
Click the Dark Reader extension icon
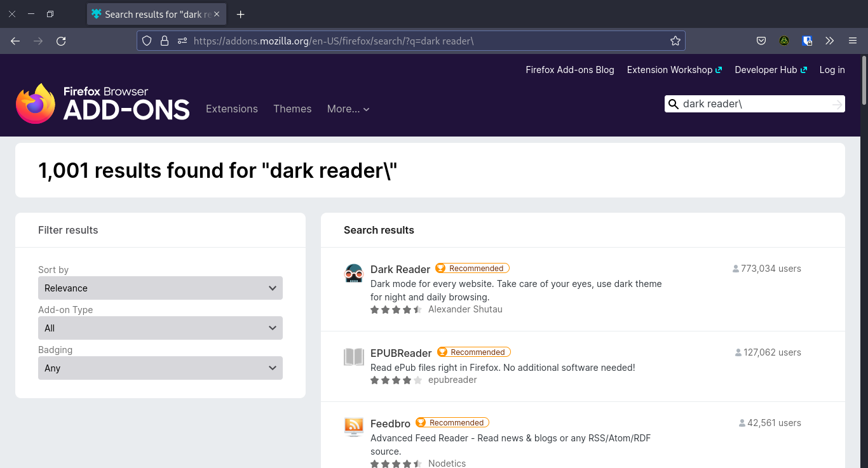click(x=353, y=273)
